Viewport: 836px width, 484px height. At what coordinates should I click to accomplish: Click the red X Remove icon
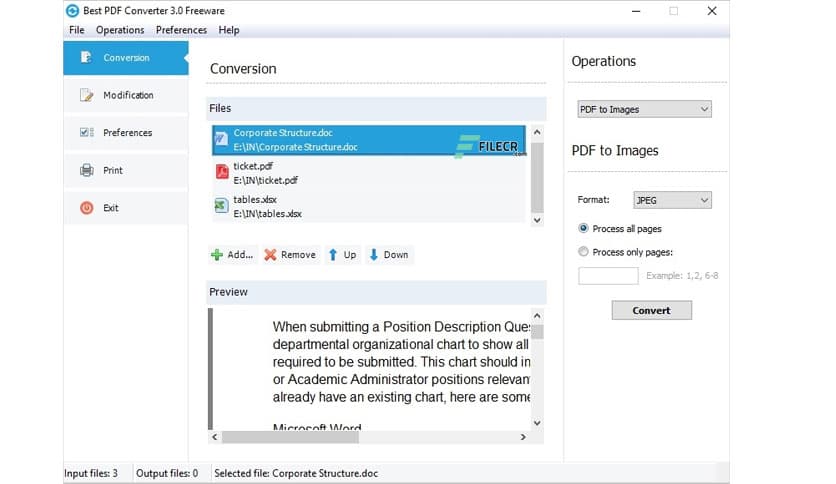click(270, 255)
